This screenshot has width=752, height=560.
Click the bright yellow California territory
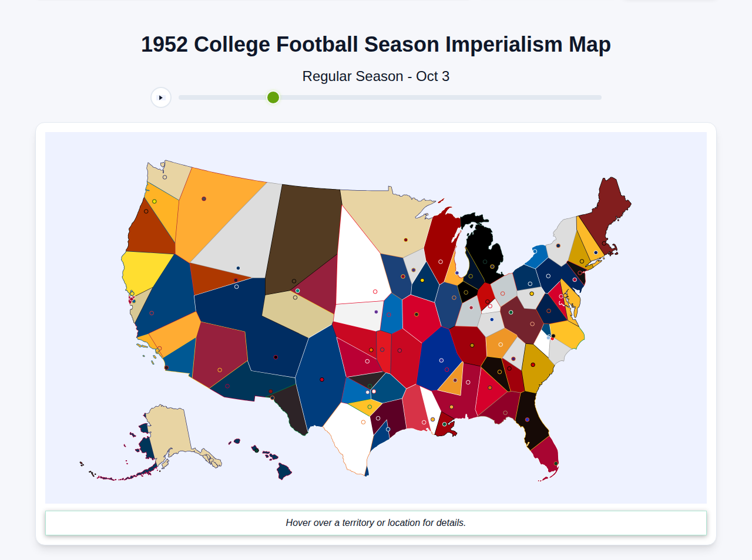[141, 270]
